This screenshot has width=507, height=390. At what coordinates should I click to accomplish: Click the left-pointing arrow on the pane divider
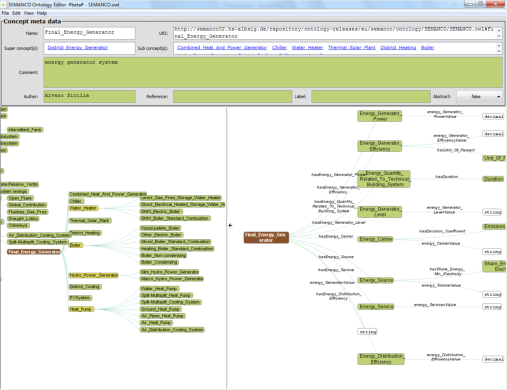click(x=230, y=225)
